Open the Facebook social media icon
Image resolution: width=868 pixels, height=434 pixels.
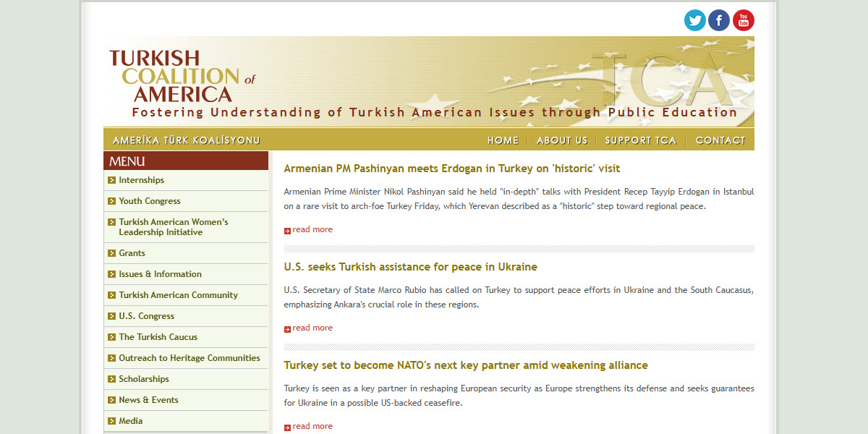719,20
